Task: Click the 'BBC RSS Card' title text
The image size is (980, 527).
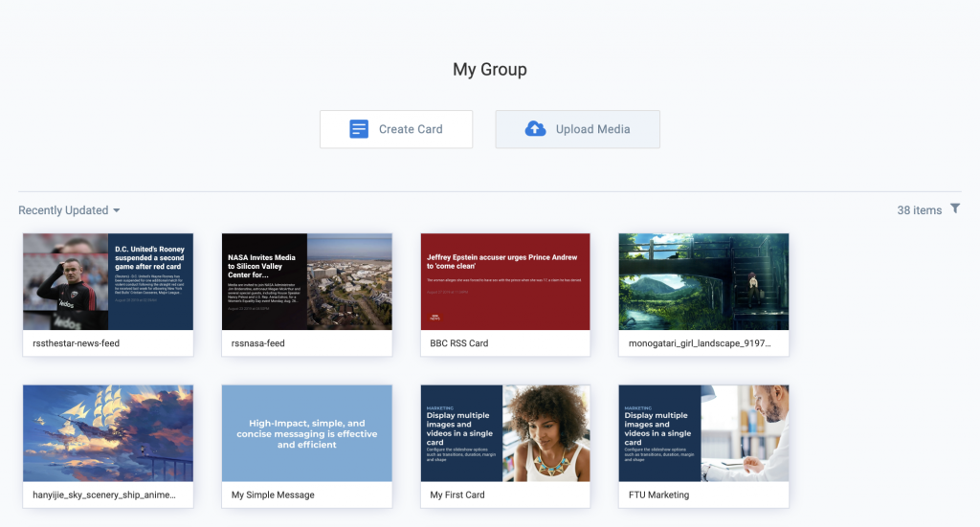Action: tap(458, 343)
